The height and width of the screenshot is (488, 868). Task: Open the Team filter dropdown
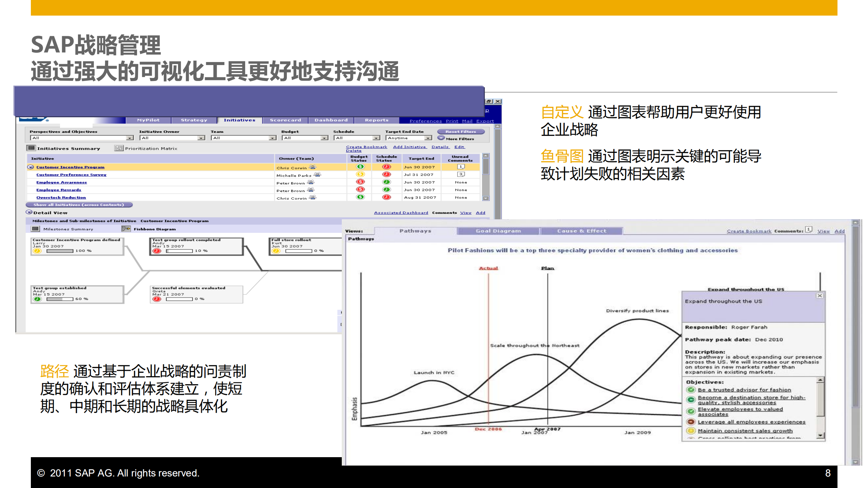tap(272, 138)
